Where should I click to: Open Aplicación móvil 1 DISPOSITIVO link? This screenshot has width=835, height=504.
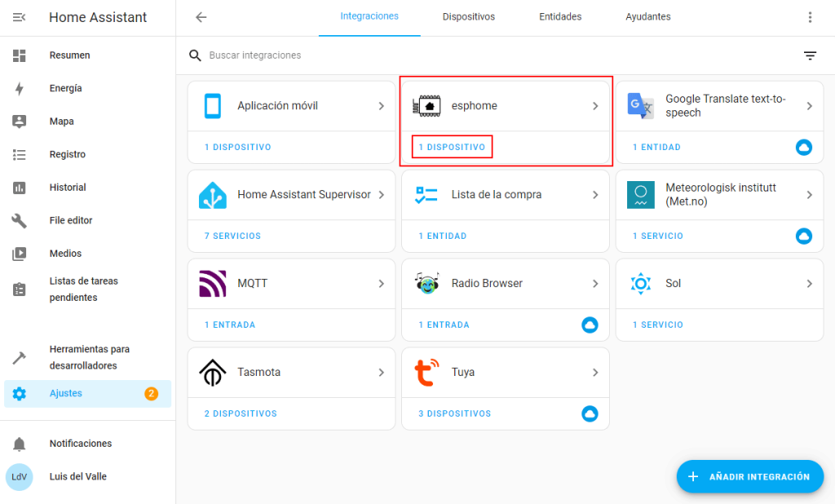click(237, 147)
